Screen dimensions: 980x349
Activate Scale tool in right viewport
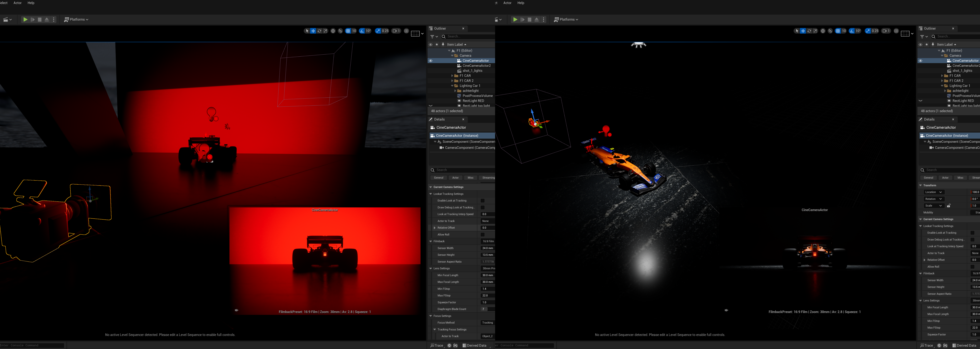[x=815, y=31]
